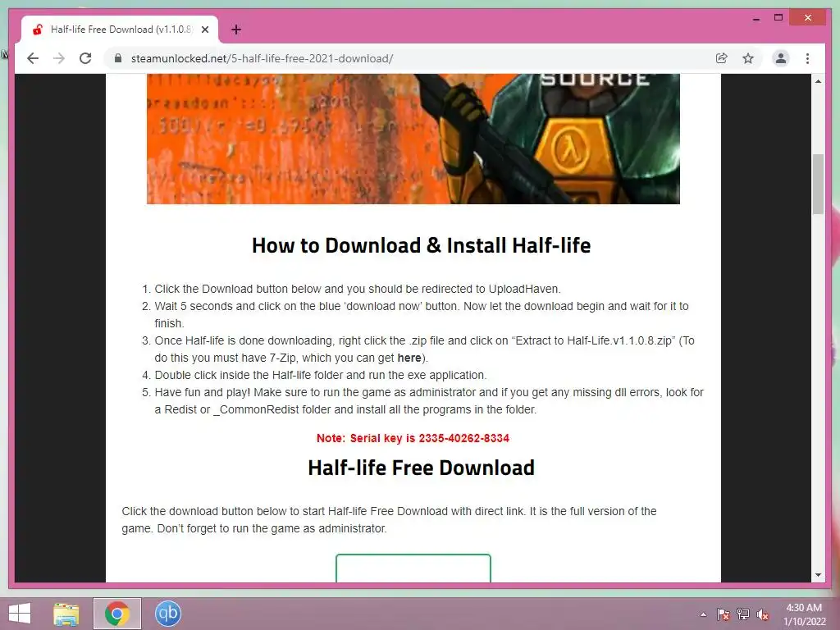Click the scrollbar down arrow

coord(818,575)
